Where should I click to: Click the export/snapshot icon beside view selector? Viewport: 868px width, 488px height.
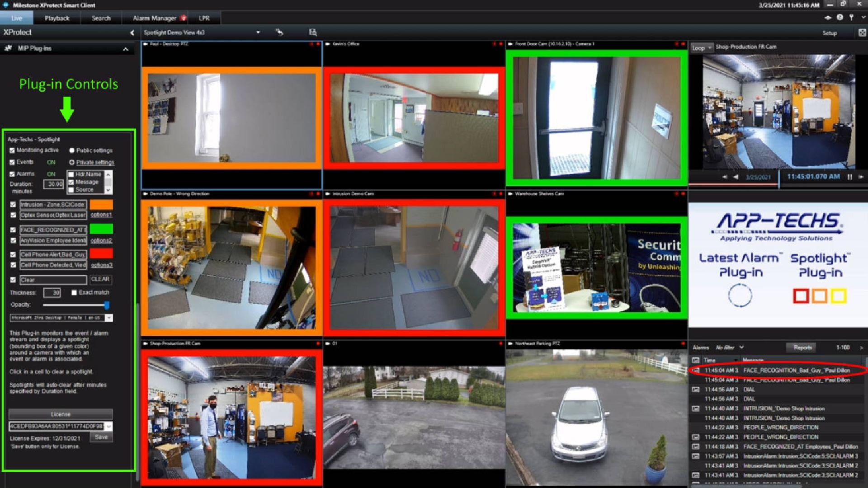pyautogui.click(x=313, y=32)
